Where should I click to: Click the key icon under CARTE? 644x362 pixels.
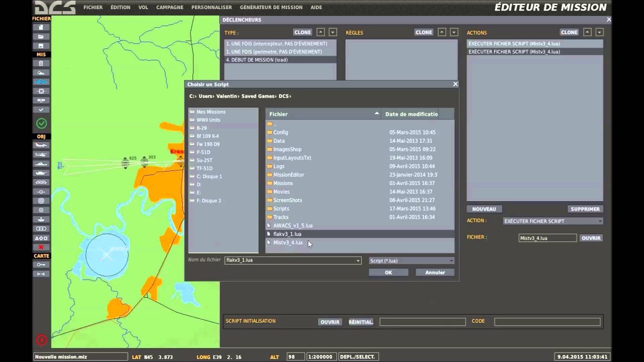pos(41,264)
